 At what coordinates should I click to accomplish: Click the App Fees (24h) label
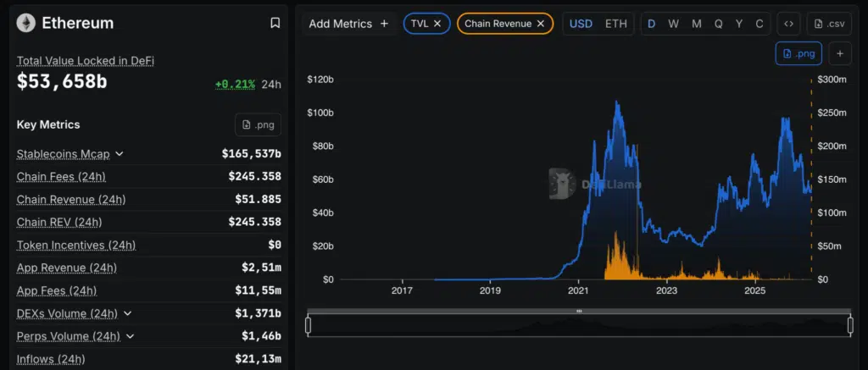pyautogui.click(x=57, y=290)
